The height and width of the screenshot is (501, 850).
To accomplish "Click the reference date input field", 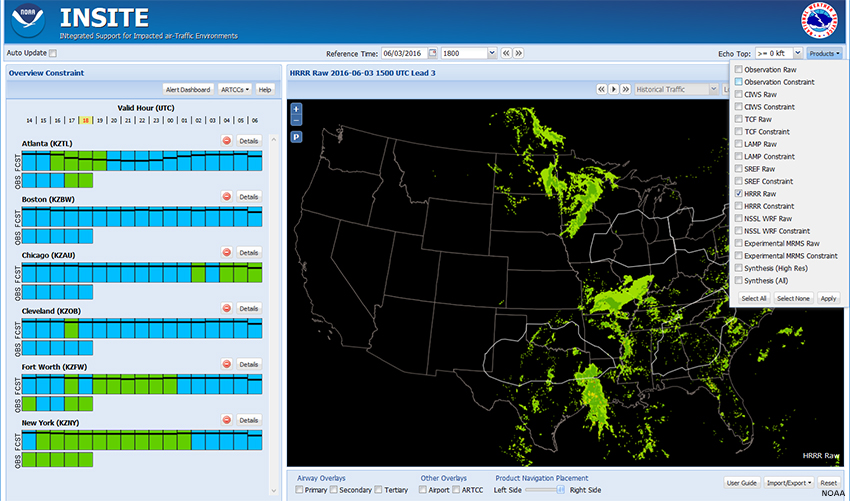I will (405, 53).
